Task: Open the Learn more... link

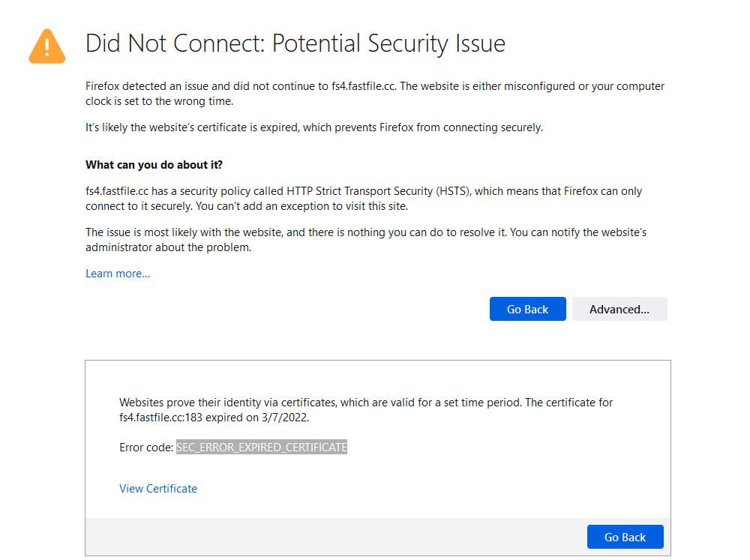Action: coord(118,273)
